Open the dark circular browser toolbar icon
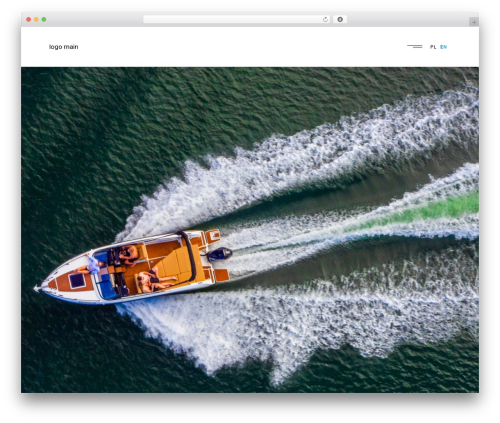 (340, 20)
